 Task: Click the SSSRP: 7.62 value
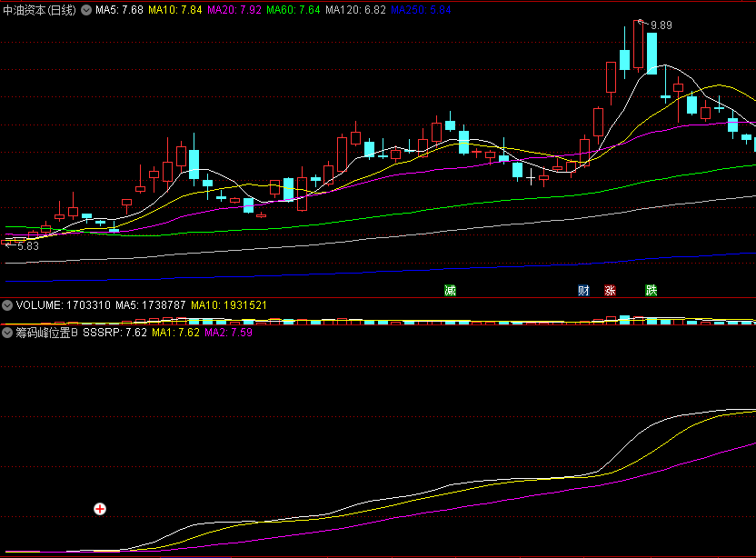pyautogui.click(x=114, y=333)
